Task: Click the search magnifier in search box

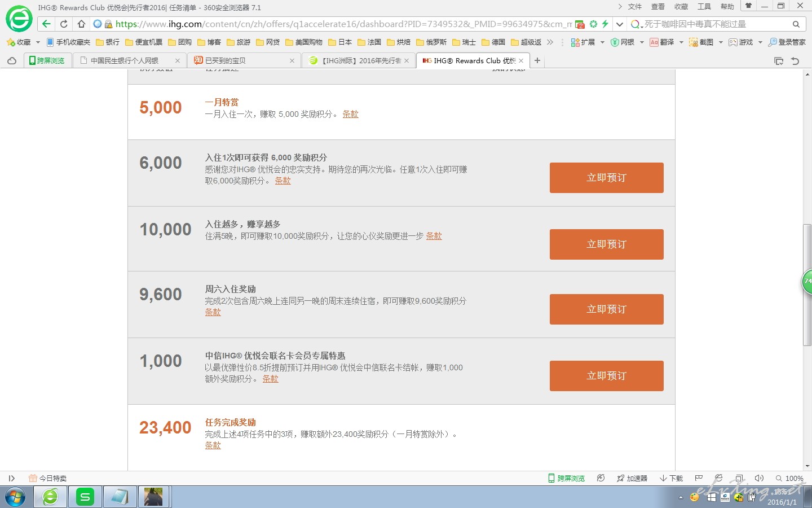Action: pos(796,24)
